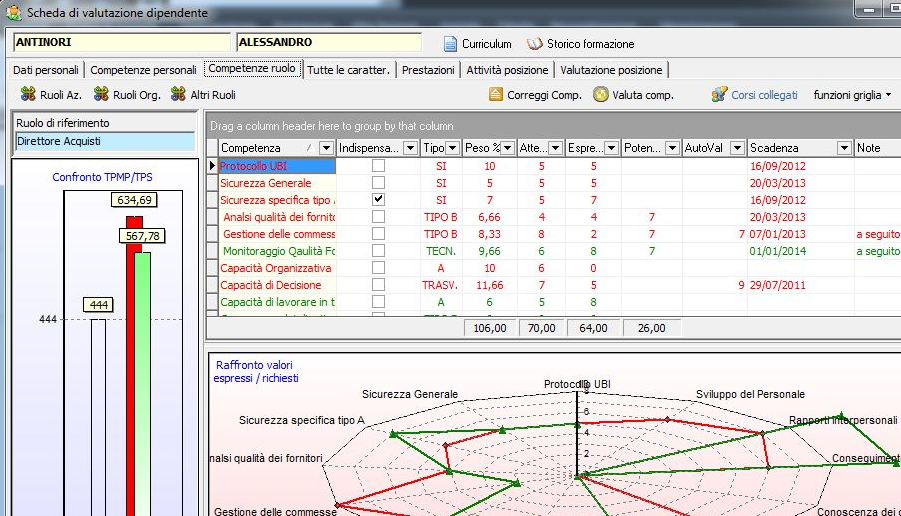
Task: Open Storico formazione book icon
Action: [534, 44]
